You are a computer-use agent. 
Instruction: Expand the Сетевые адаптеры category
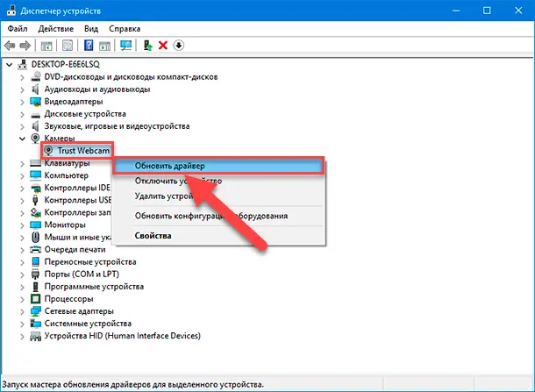click(22, 310)
